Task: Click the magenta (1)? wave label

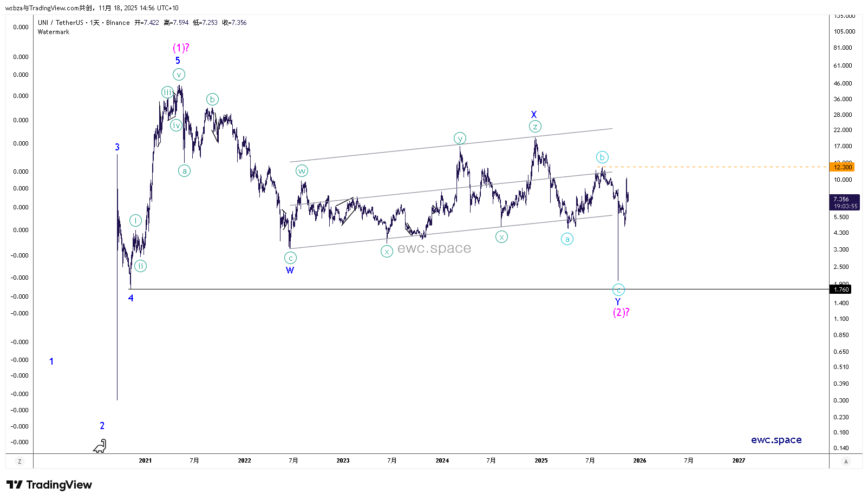Action: pos(181,48)
